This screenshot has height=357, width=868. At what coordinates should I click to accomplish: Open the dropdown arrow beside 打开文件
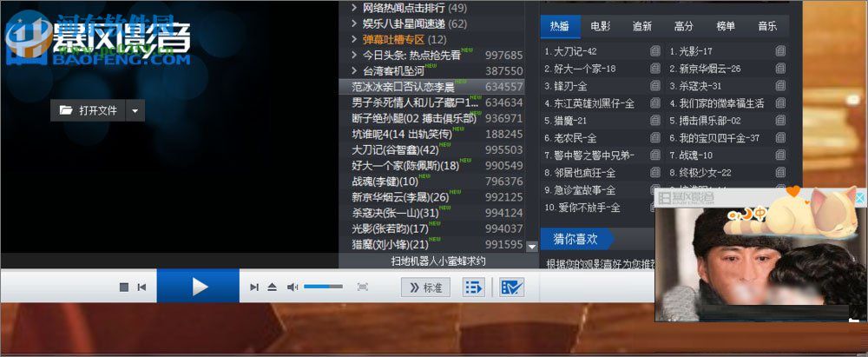click(135, 110)
